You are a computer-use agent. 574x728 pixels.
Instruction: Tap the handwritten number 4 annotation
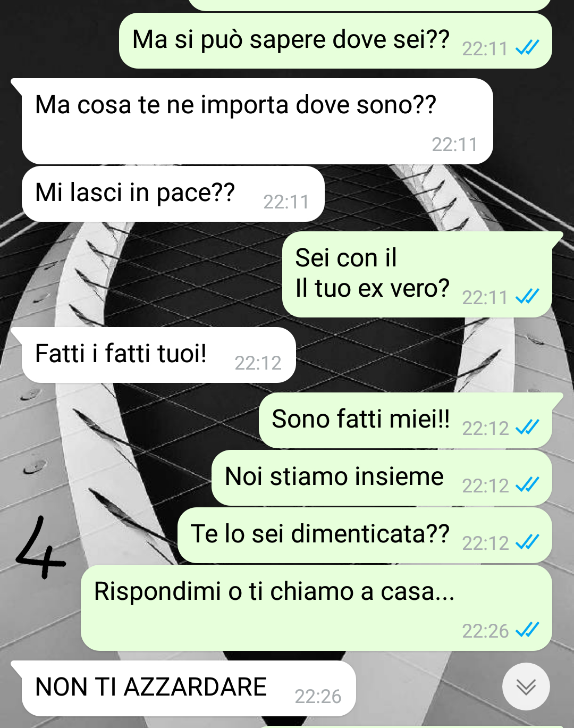(41, 548)
